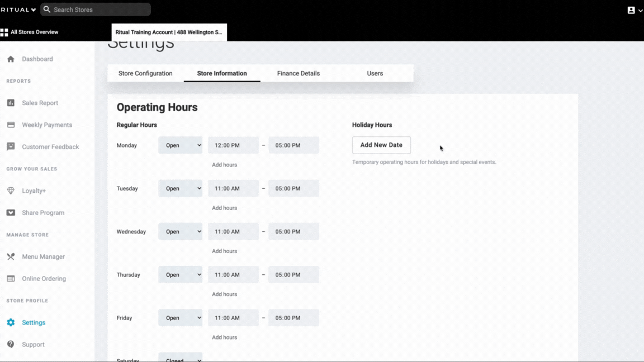The width and height of the screenshot is (644, 362).
Task: View Customer Feedback page
Action: point(50,147)
